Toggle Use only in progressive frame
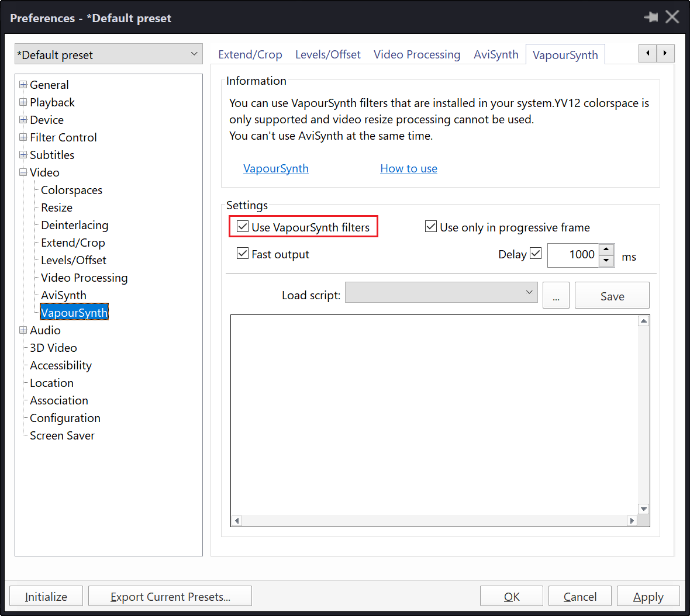 (x=431, y=226)
